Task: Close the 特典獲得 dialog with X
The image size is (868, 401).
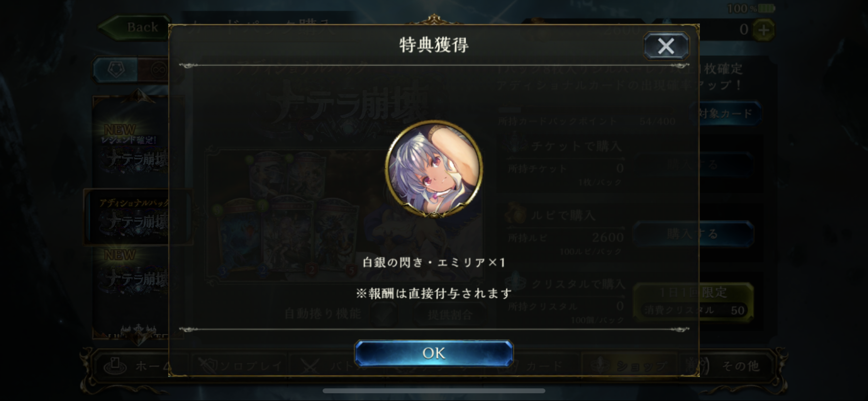Action: pyautogui.click(x=666, y=46)
